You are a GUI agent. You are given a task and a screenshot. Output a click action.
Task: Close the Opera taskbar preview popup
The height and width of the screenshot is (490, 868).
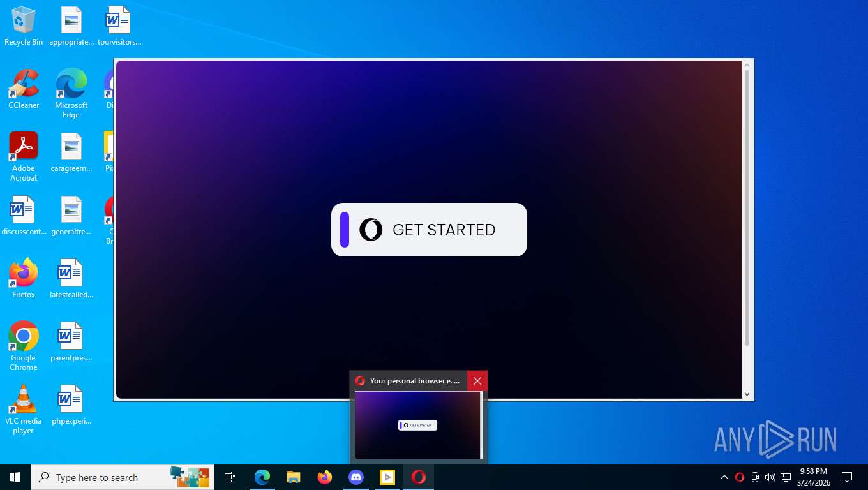[477, 381]
